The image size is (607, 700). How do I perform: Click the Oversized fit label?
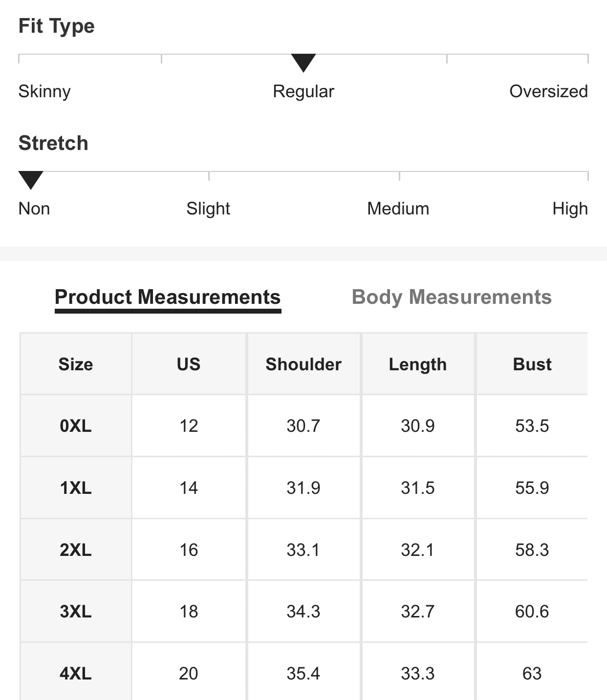click(548, 91)
